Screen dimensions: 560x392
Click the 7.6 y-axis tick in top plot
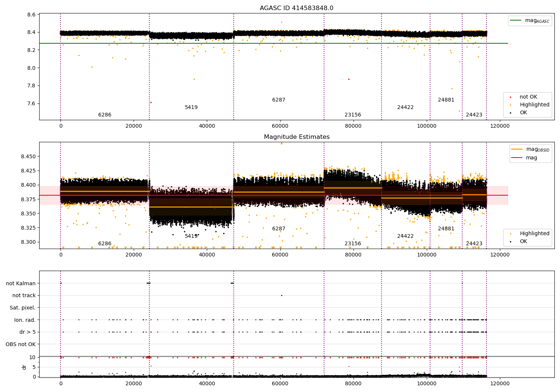click(31, 103)
